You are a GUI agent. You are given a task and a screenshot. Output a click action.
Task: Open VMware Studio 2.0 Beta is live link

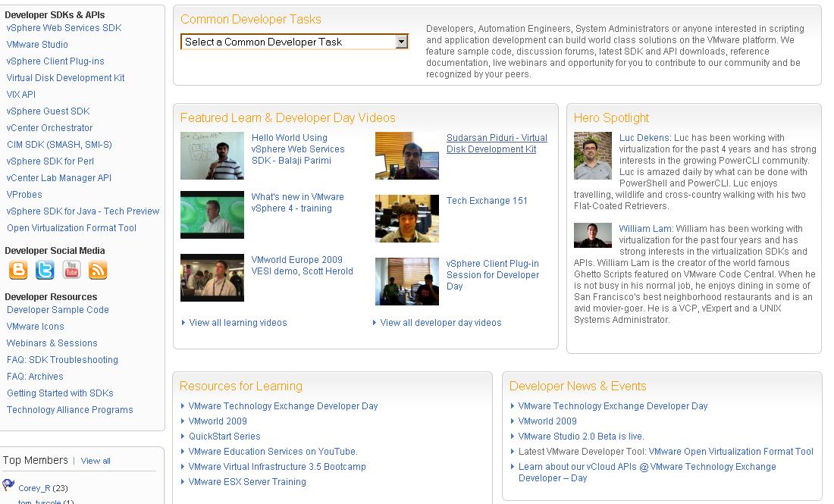[x=581, y=437]
